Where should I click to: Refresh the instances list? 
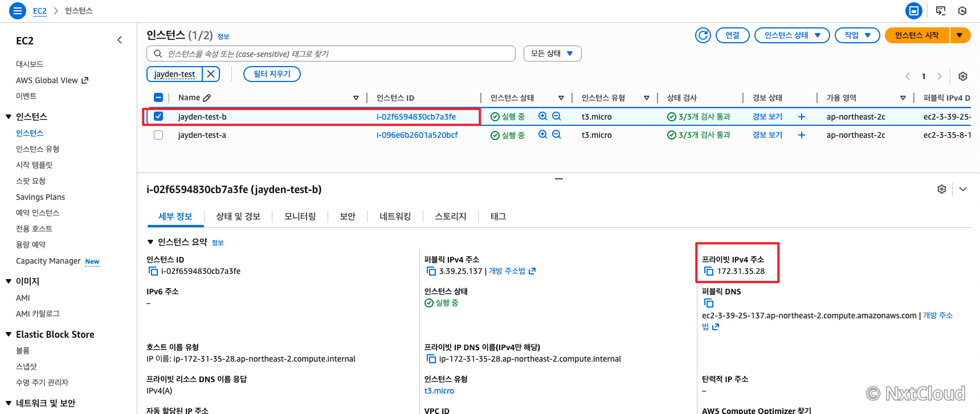point(703,35)
